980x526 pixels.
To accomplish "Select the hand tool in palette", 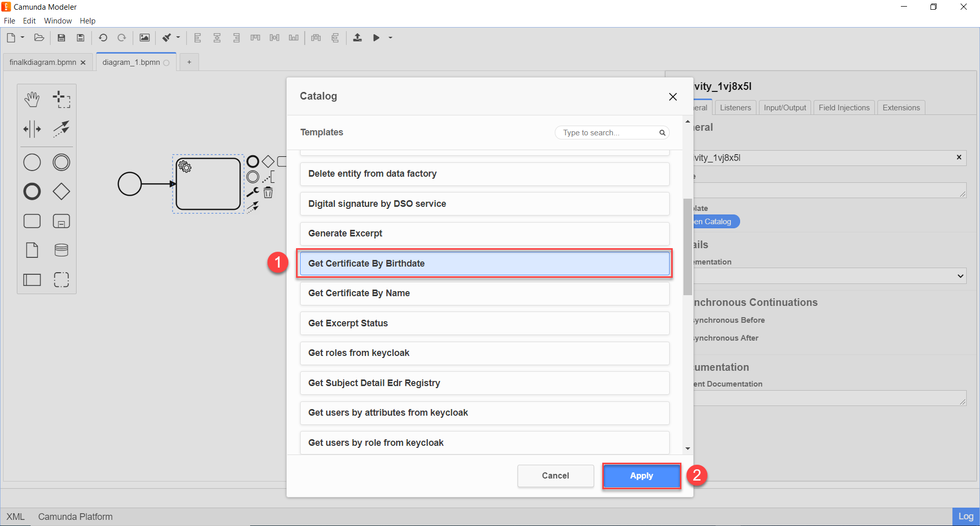I will pyautogui.click(x=32, y=100).
